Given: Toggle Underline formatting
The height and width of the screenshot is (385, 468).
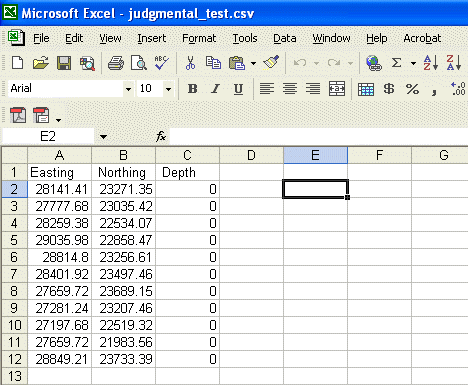Looking at the screenshot, I should coord(238,89).
